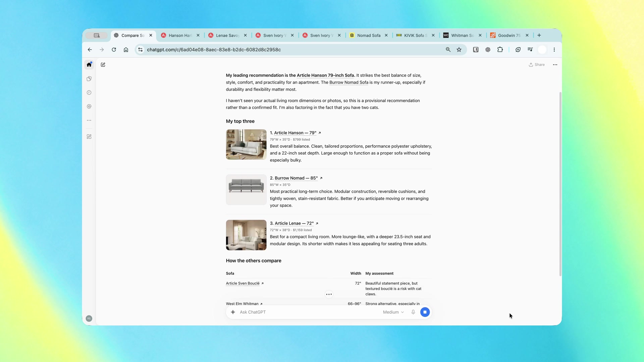Open the ChatGPT home sidebar icon
644x362 pixels.
click(x=89, y=65)
